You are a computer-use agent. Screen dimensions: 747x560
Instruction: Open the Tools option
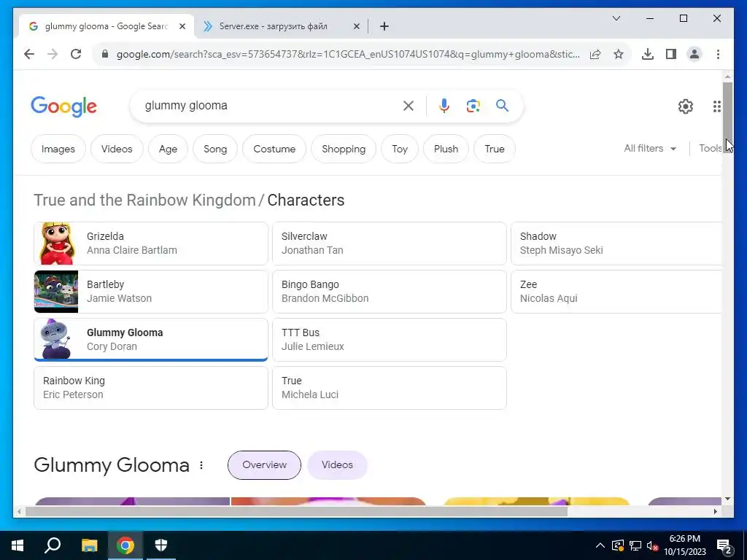(x=710, y=149)
